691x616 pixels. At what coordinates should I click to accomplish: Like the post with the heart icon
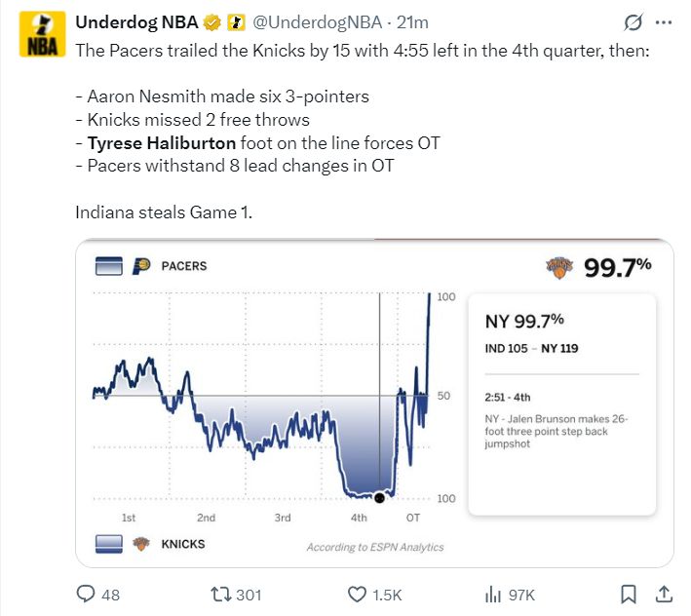point(357,595)
